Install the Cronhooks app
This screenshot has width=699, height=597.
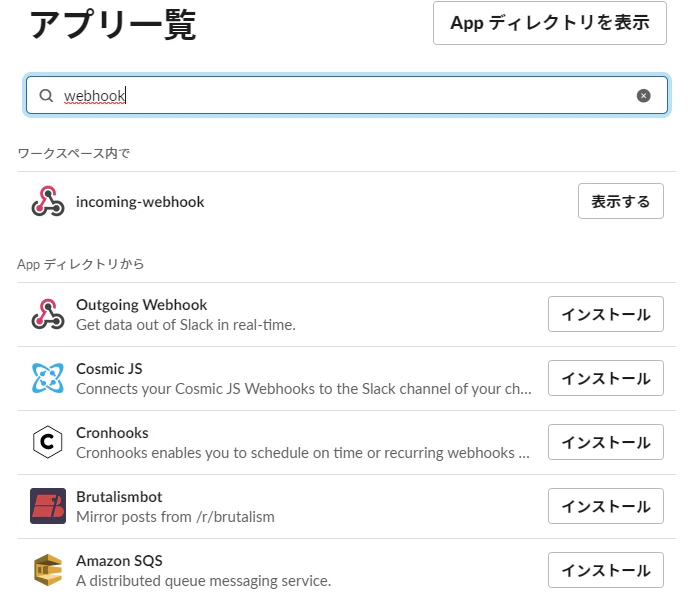click(605, 442)
